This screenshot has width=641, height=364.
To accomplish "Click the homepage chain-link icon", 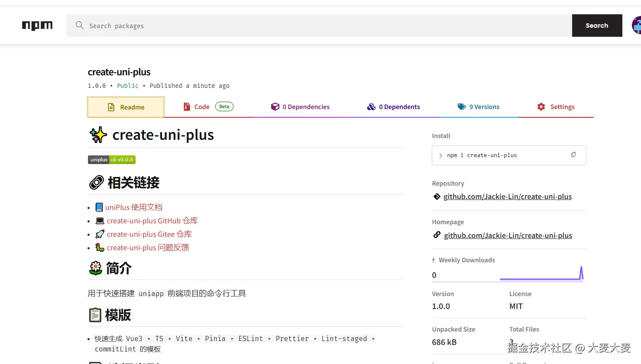I will [x=437, y=235].
